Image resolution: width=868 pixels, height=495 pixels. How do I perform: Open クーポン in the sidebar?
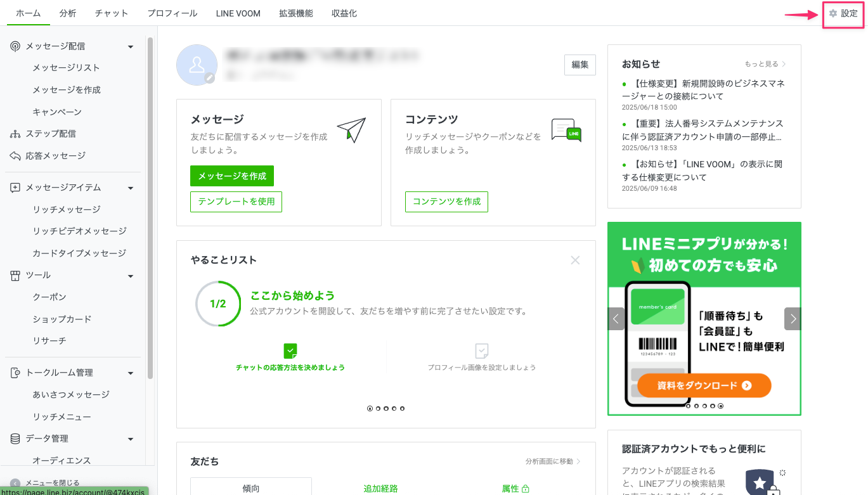(x=49, y=297)
